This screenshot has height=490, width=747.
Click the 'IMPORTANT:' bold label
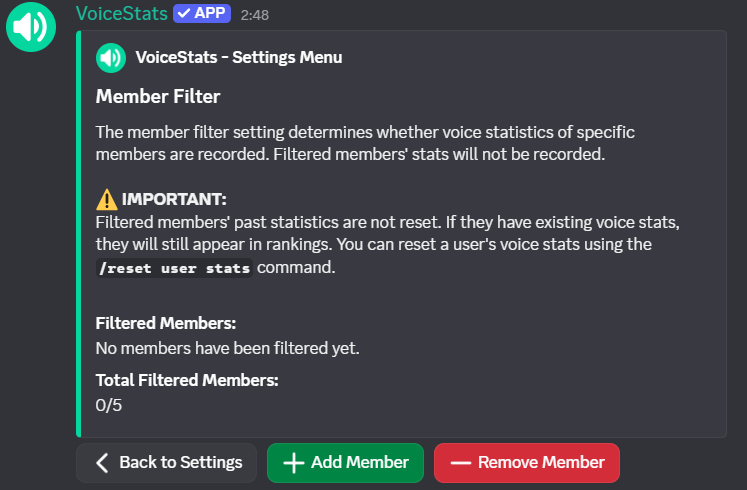(x=175, y=198)
